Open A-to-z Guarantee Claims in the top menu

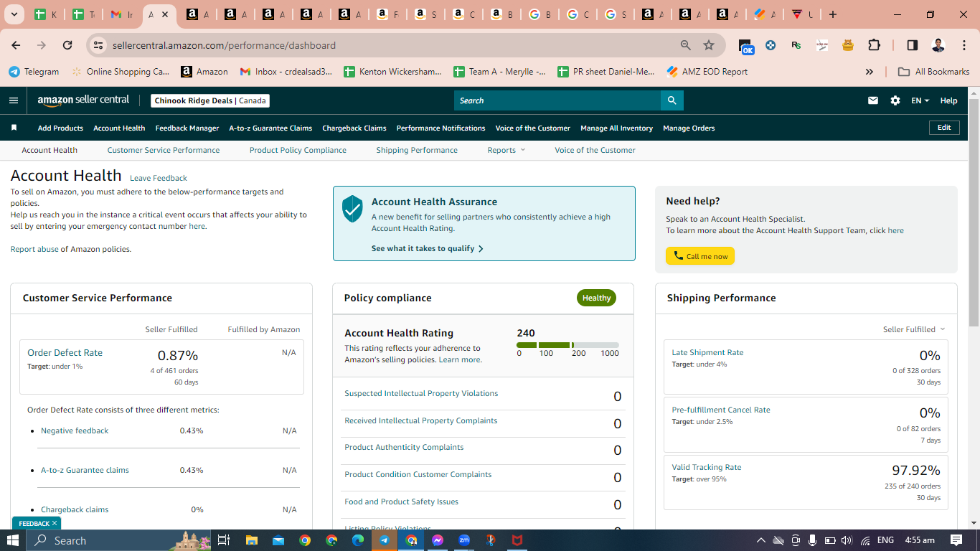tap(270, 128)
